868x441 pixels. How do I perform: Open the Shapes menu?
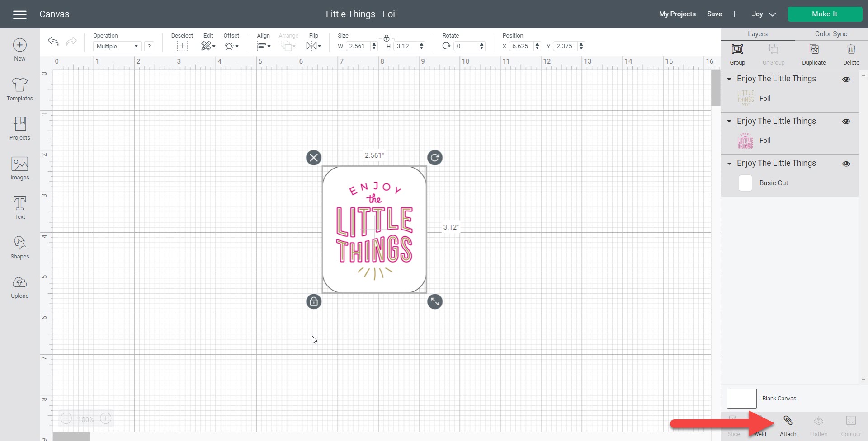pos(19,248)
